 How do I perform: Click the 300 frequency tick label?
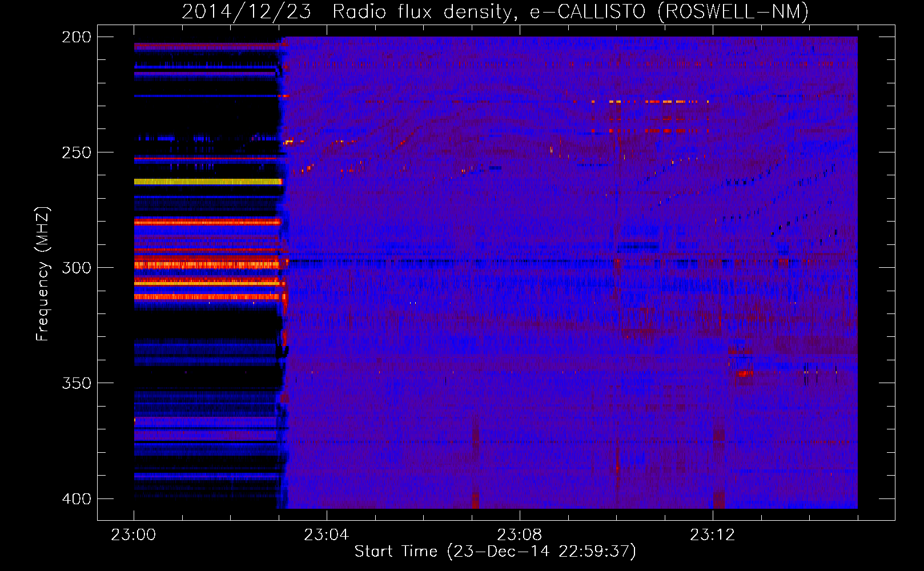coord(77,268)
